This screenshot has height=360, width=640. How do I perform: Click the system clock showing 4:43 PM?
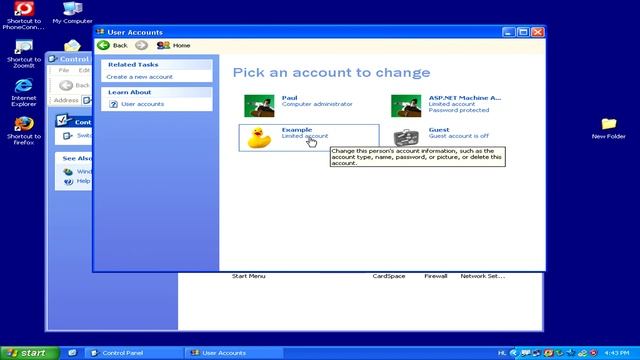[x=616, y=353]
